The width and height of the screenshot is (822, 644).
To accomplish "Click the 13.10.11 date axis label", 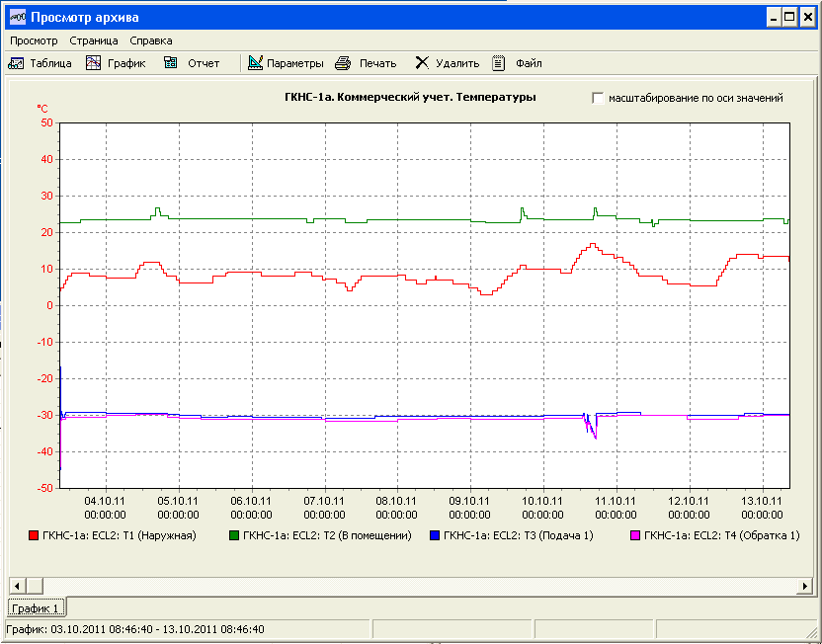I will click(762, 502).
